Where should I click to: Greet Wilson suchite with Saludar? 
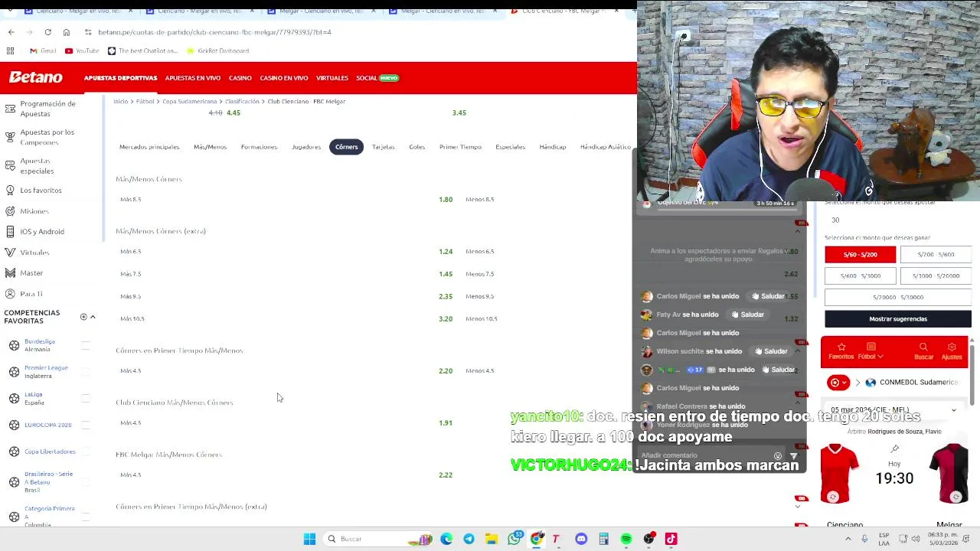tap(769, 351)
